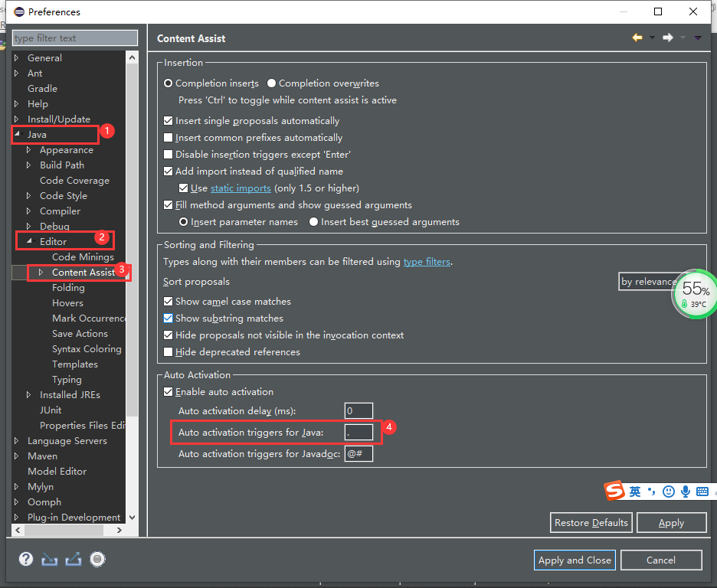The height and width of the screenshot is (588, 717).
Task: Click the Sogou punctuation mode icon
Action: pyautogui.click(x=651, y=492)
